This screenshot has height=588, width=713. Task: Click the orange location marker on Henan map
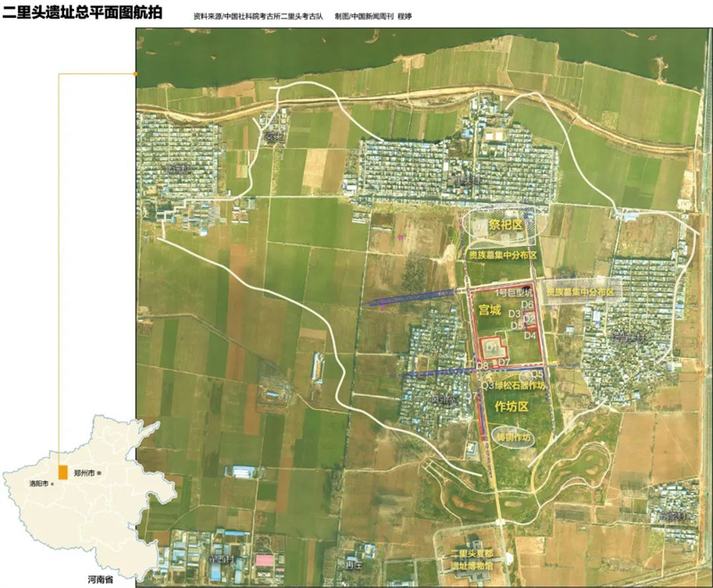[x=62, y=472]
